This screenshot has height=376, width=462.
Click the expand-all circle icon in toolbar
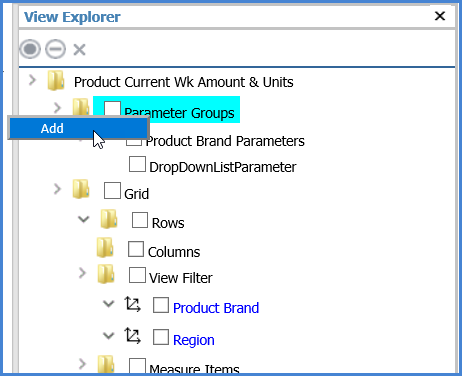pyautogui.click(x=30, y=49)
